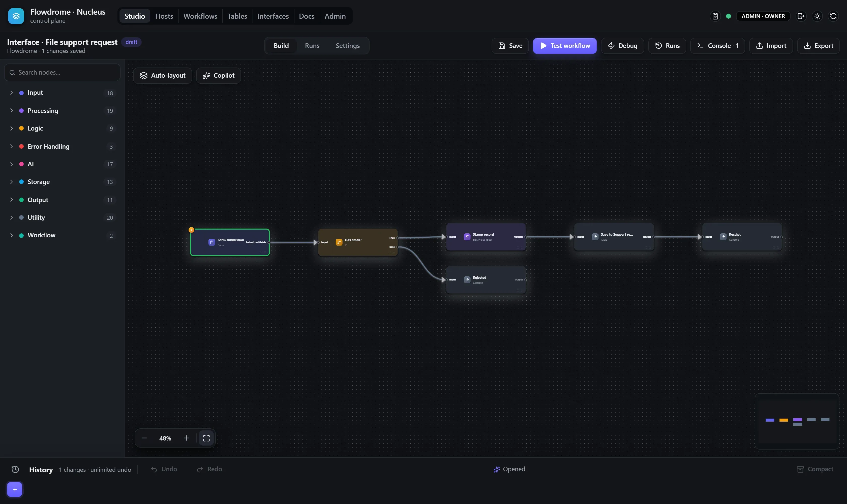Click the sign-out icon in header
The height and width of the screenshot is (504, 847).
tap(801, 16)
